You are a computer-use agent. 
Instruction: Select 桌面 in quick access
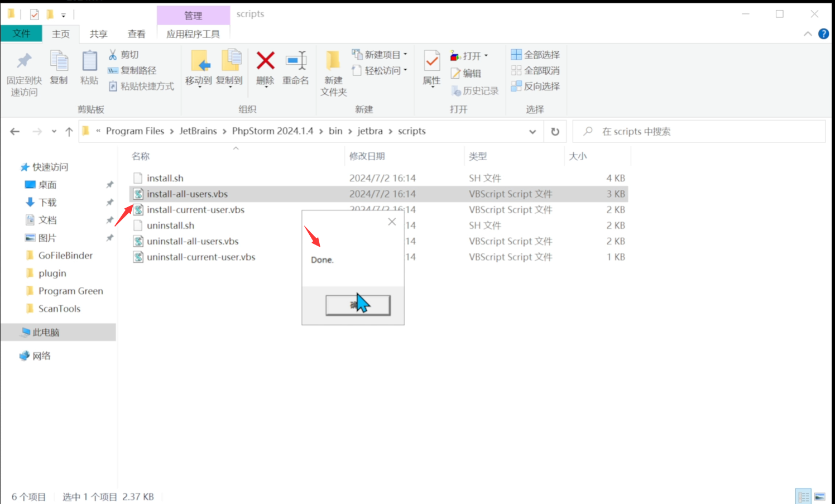[47, 185]
